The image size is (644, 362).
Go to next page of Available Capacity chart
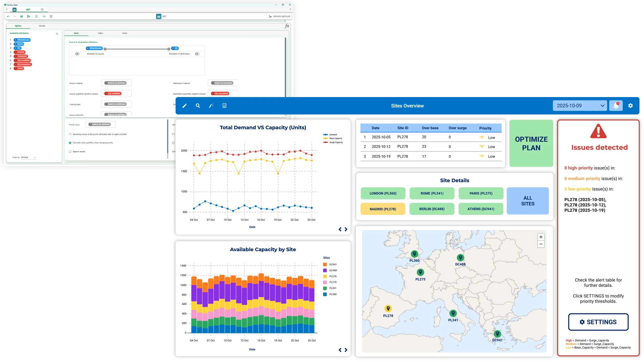[x=346, y=350]
